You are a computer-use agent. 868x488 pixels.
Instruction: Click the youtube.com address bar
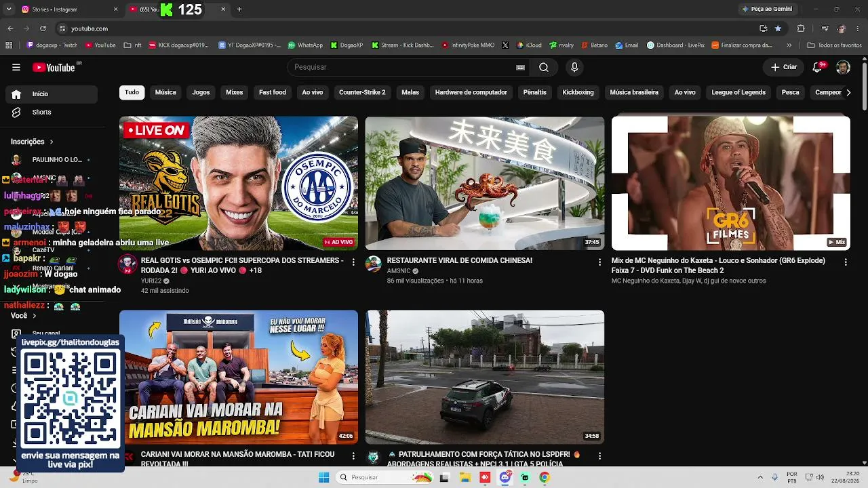[407, 28]
